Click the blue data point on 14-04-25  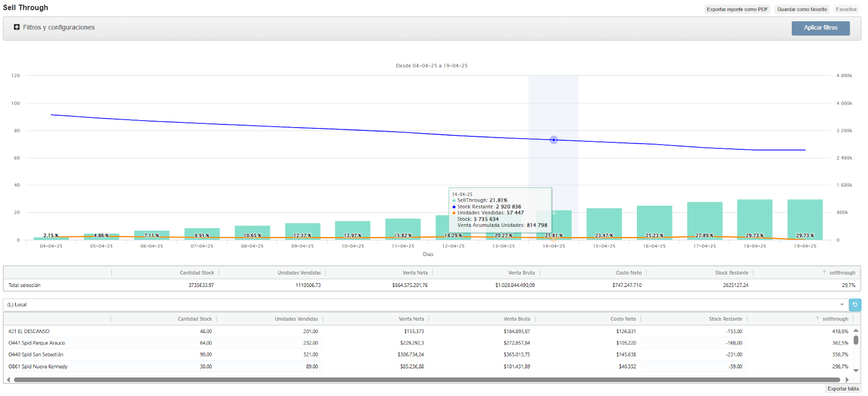[553, 140]
